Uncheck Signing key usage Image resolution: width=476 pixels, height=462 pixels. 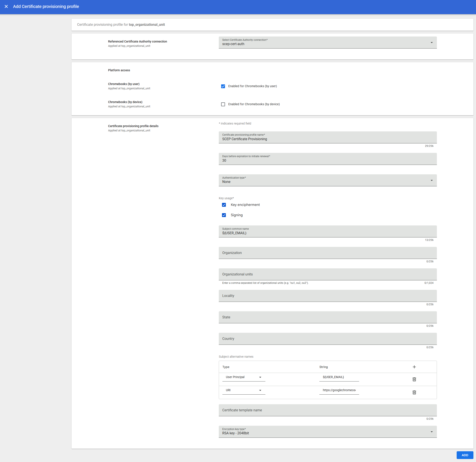tap(224, 215)
